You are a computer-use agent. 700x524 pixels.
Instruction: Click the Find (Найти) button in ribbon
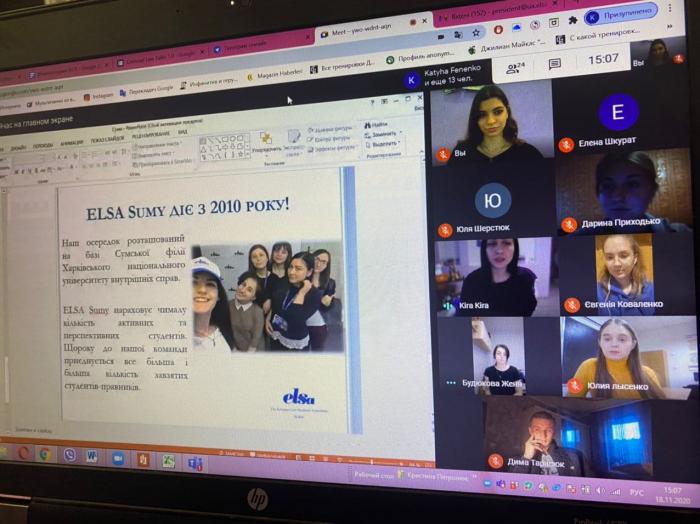click(378, 125)
